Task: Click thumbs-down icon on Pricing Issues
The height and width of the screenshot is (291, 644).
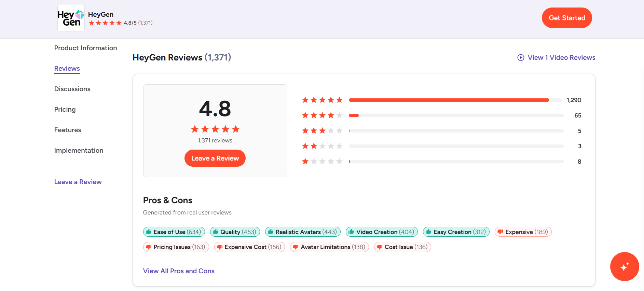Action: 149,247
